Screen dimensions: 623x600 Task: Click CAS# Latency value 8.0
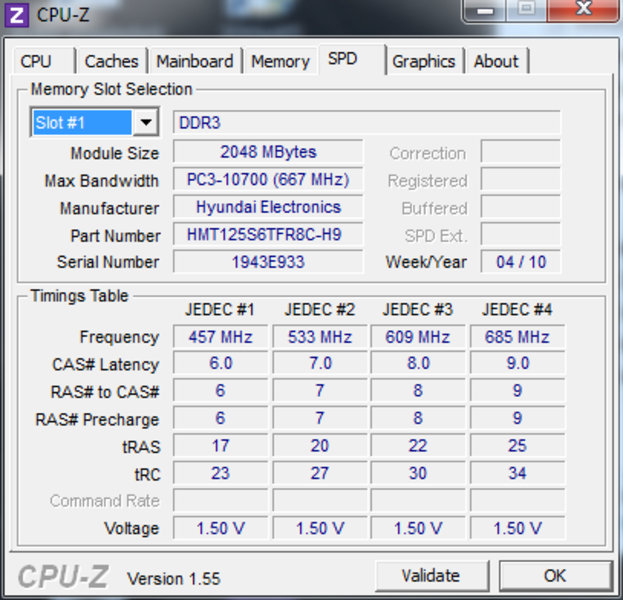coord(418,363)
